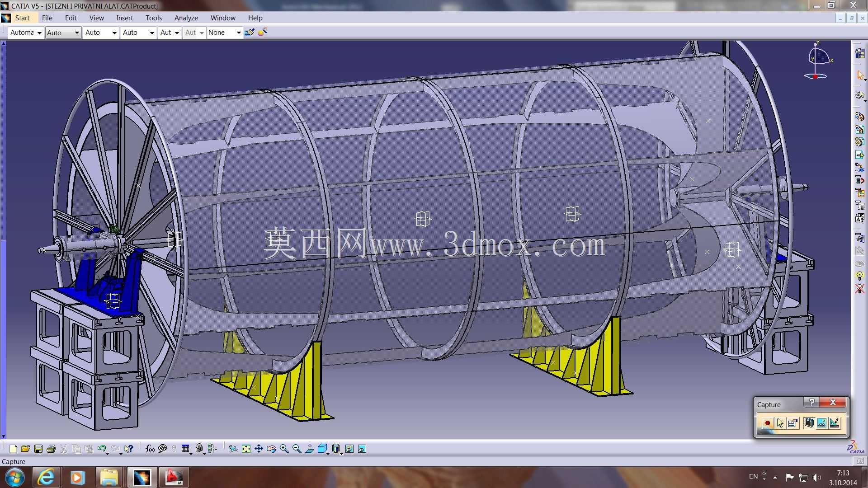Image resolution: width=868 pixels, height=488 pixels.
Task: Select the Rotate view icon
Action: click(x=271, y=449)
